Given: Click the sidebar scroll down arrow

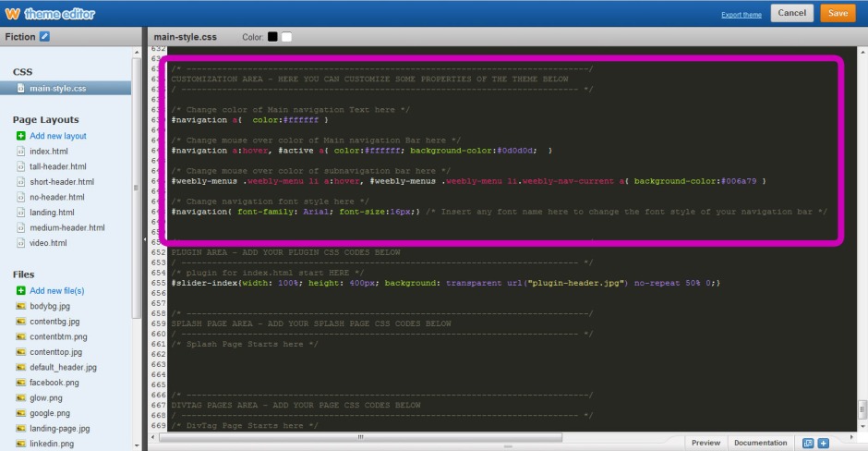Looking at the screenshot, I should tap(137, 445).
